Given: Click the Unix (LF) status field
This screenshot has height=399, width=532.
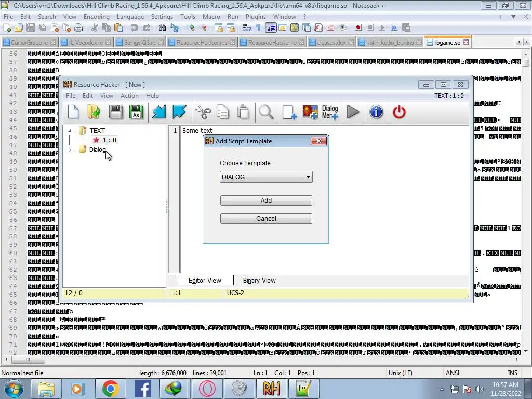Looking at the screenshot, I should (401, 373).
